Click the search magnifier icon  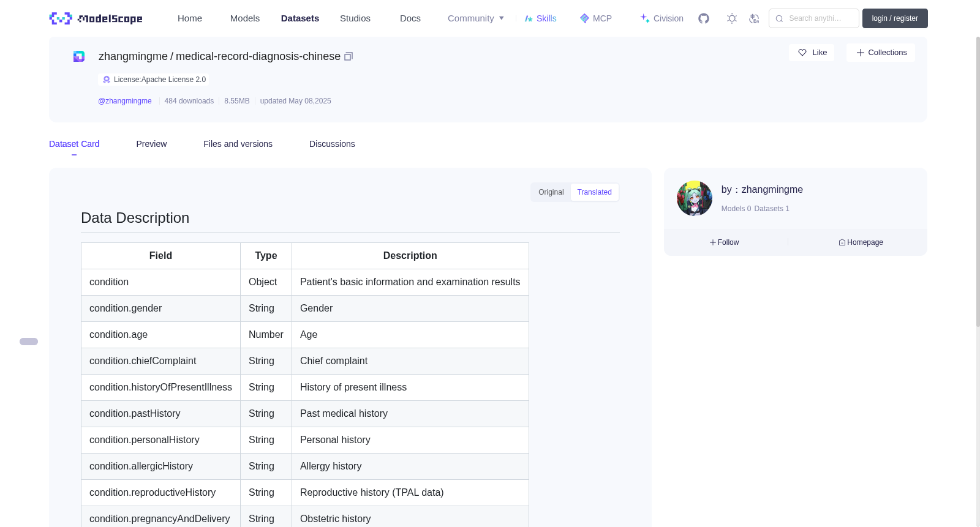[x=779, y=18]
